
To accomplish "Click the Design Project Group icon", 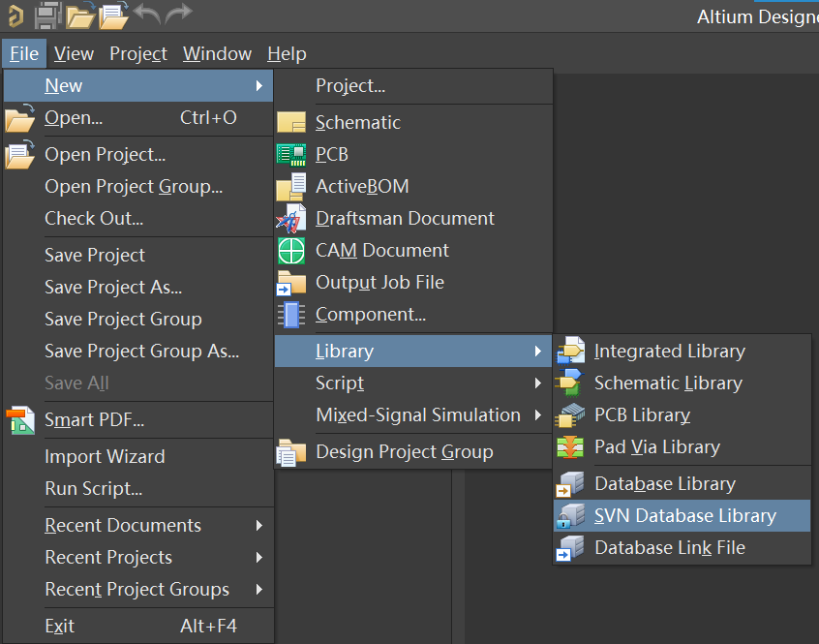I will click(291, 452).
